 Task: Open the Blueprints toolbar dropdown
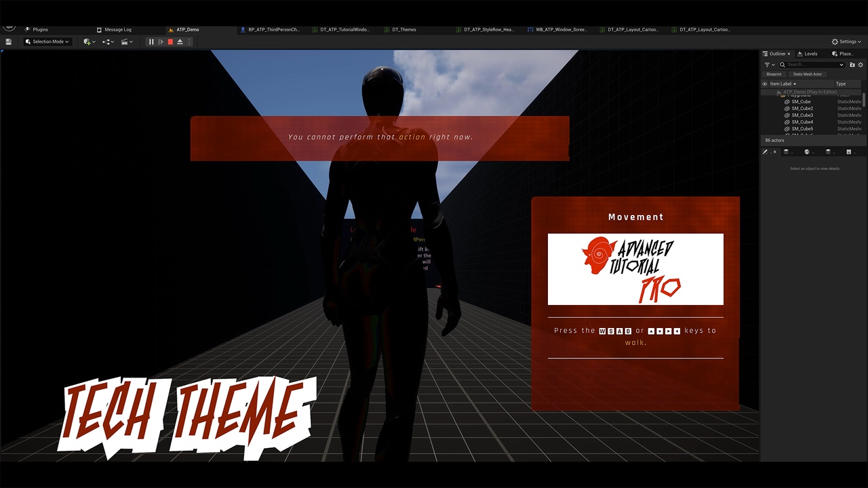(108, 41)
